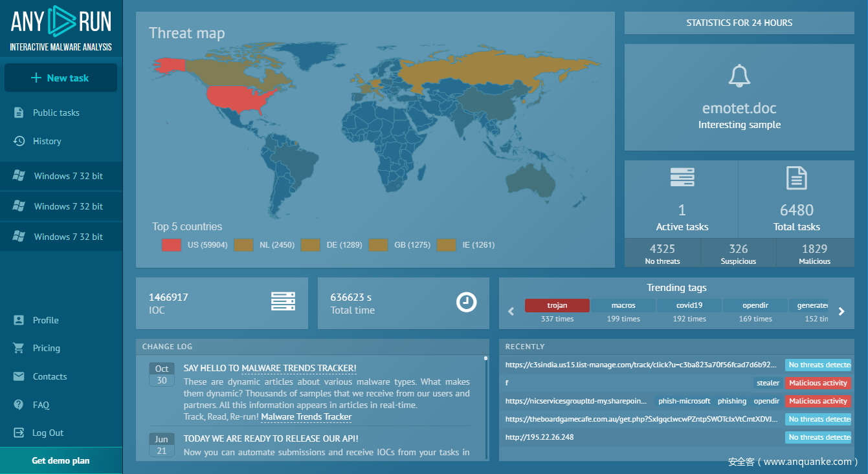This screenshot has height=474, width=868.
Task: Click the GB legend color swatch
Action: click(378, 245)
